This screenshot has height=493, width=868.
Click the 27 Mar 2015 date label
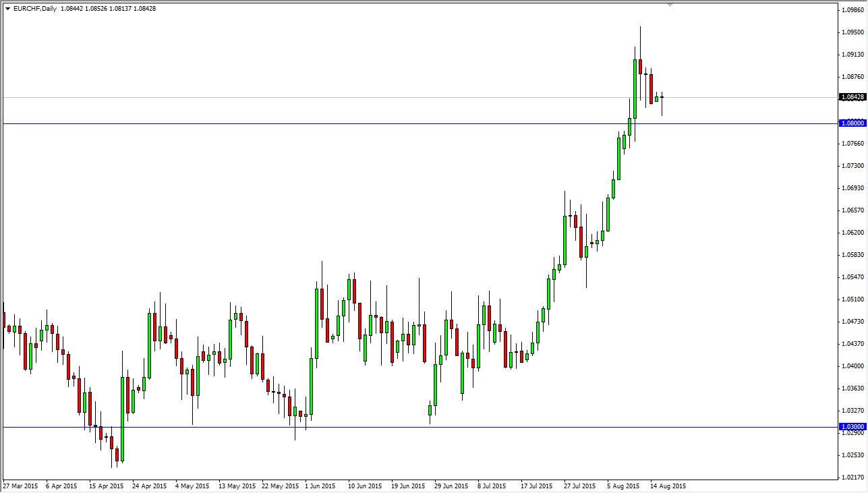tap(22, 486)
